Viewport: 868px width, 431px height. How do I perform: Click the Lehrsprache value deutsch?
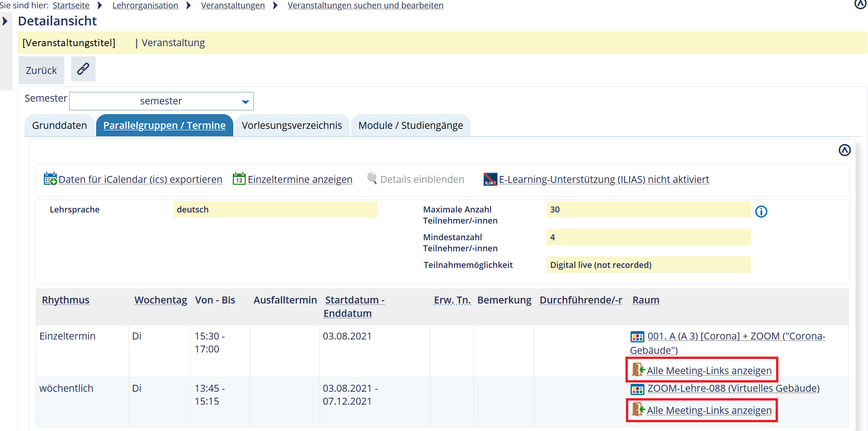pos(275,209)
